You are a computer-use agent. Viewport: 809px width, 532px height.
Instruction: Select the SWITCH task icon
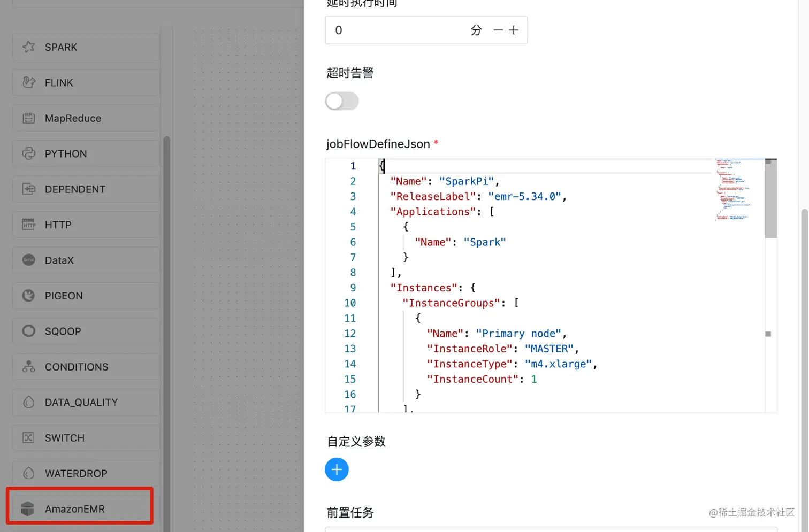tap(29, 438)
